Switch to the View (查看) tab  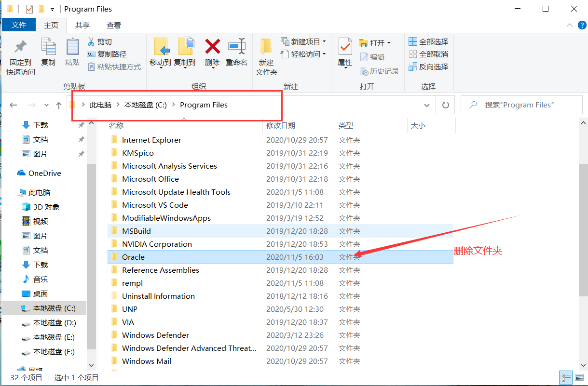[x=114, y=26]
